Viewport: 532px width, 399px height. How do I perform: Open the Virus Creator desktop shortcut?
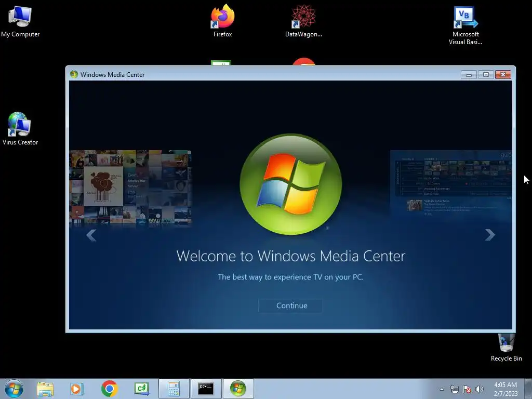[20, 129]
